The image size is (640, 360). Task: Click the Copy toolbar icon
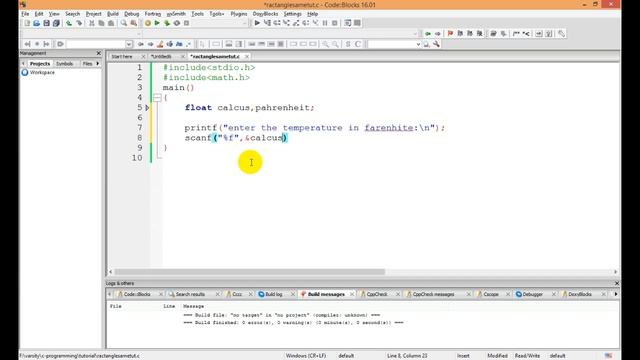pyautogui.click(x=101, y=23)
